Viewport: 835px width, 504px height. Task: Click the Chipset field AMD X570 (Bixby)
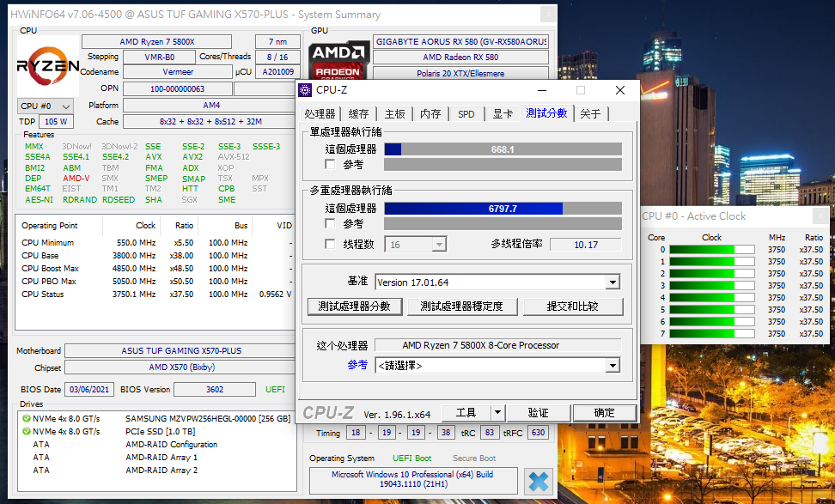click(x=181, y=367)
